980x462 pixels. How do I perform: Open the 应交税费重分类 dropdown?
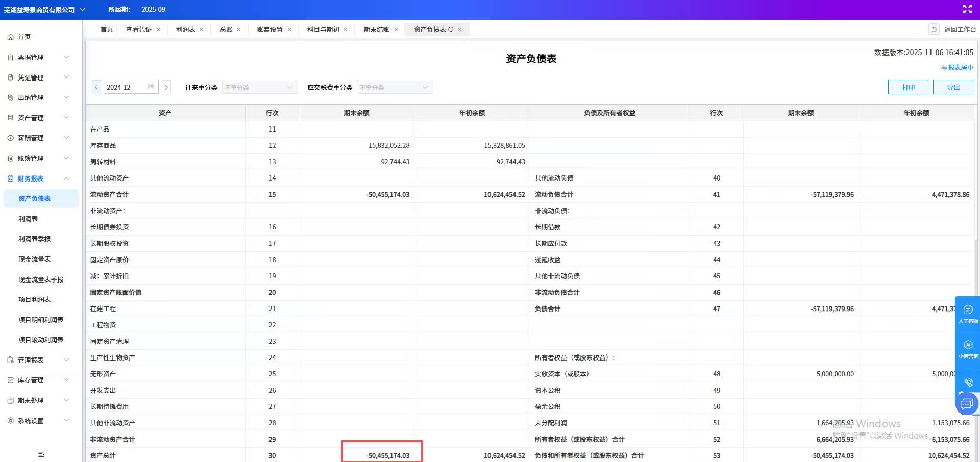[395, 87]
